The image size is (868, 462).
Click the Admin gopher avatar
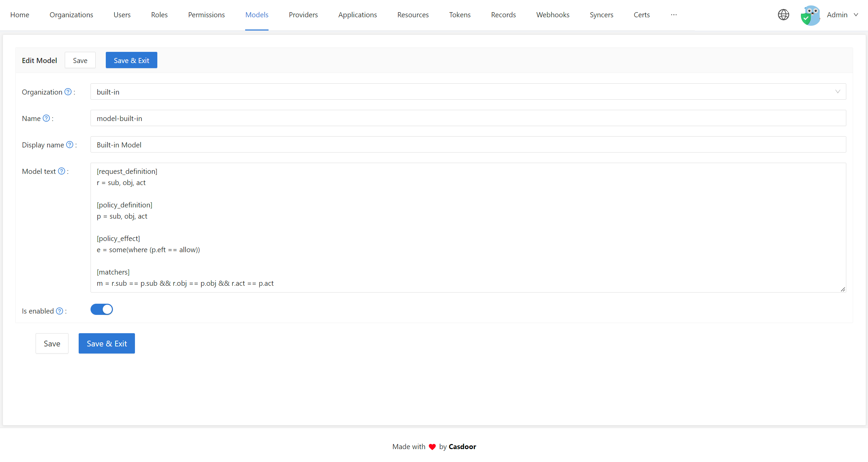(810, 15)
